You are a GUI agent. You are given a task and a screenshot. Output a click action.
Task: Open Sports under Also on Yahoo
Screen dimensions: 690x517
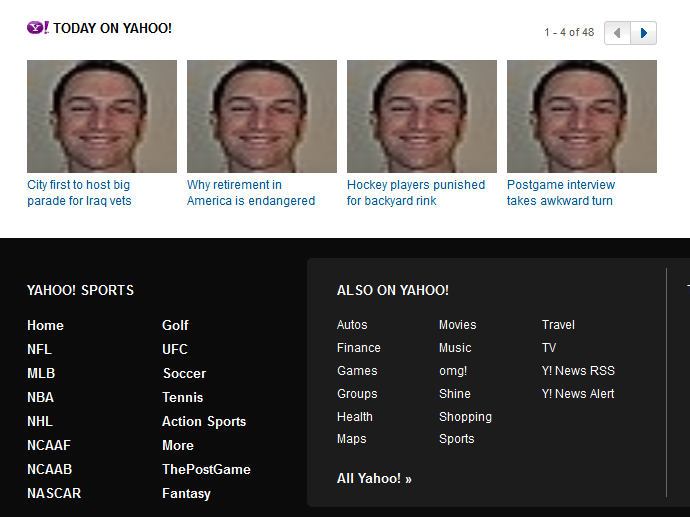(x=457, y=439)
